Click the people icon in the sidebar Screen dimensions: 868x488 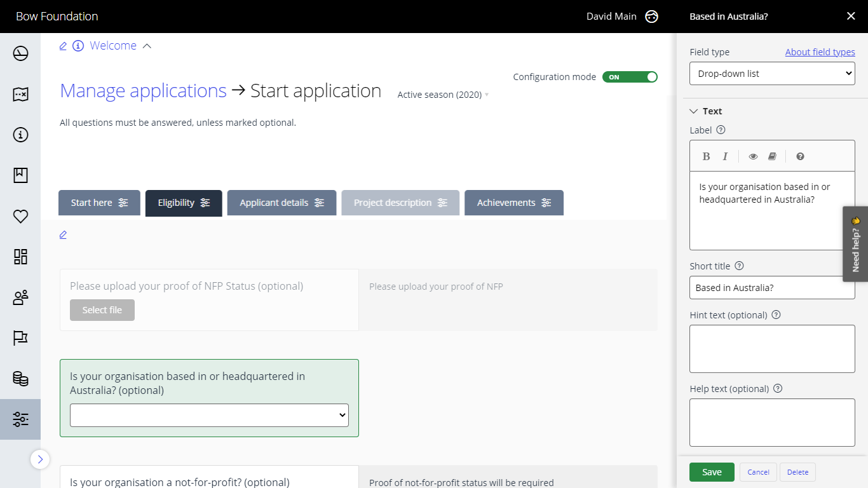click(x=20, y=297)
